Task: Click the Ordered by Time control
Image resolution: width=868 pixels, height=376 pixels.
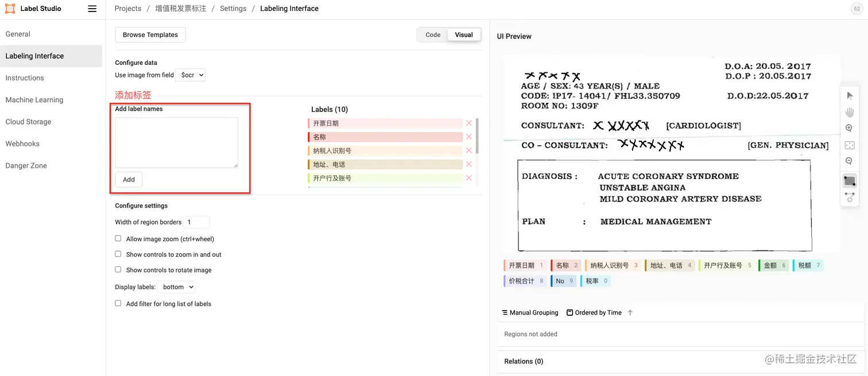Action: coord(594,313)
